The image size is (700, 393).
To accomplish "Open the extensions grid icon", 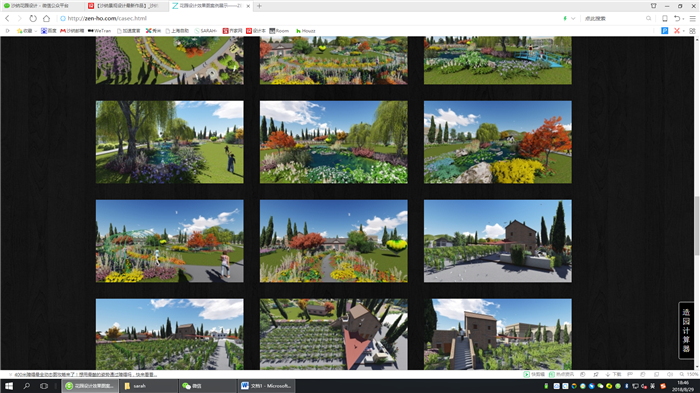I will [x=692, y=30].
